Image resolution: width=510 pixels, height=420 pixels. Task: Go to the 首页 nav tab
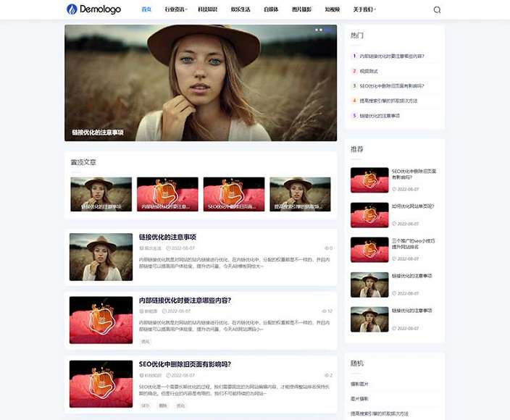[146, 10]
